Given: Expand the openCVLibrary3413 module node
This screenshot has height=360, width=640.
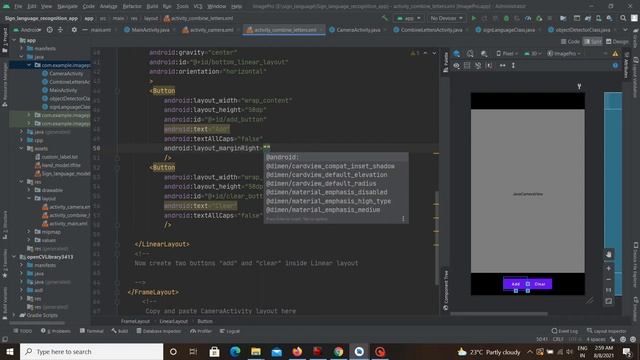Looking at the screenshot, I should point(14,257).
